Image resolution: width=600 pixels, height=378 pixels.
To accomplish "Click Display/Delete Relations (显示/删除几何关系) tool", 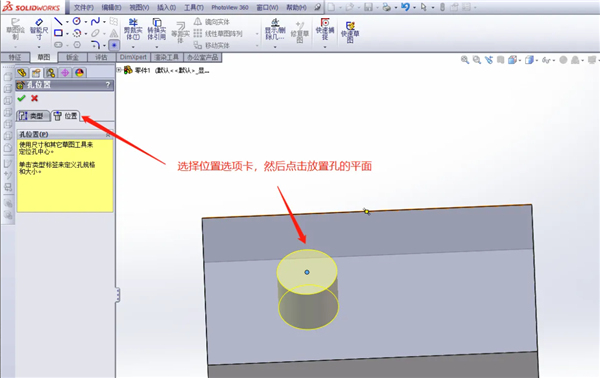I will coord(275,29).
